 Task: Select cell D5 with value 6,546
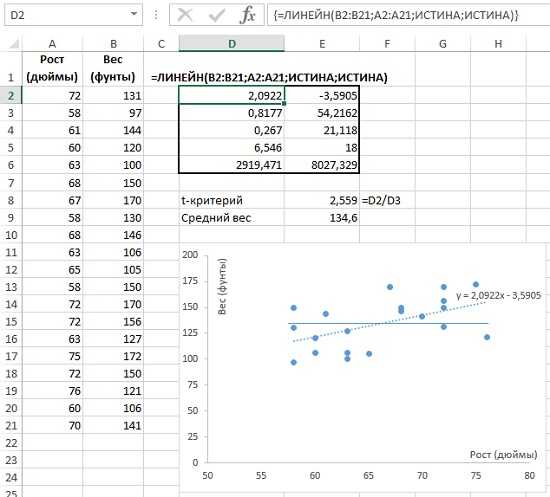(232, 147)
